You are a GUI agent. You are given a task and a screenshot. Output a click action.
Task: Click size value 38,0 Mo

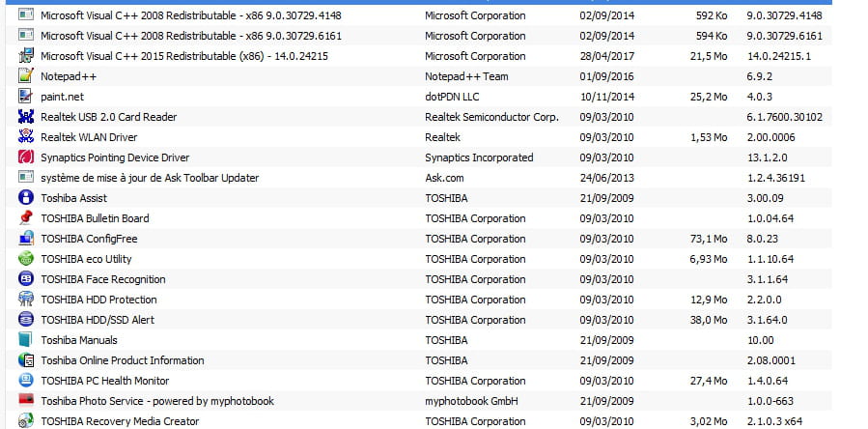coord(709,320)
